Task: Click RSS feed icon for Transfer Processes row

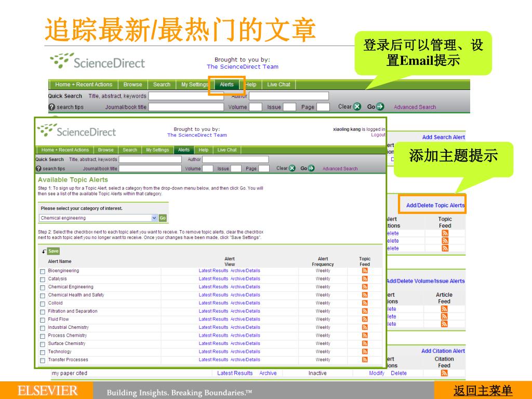Action: pyautogui.click(x=365, y=360)
